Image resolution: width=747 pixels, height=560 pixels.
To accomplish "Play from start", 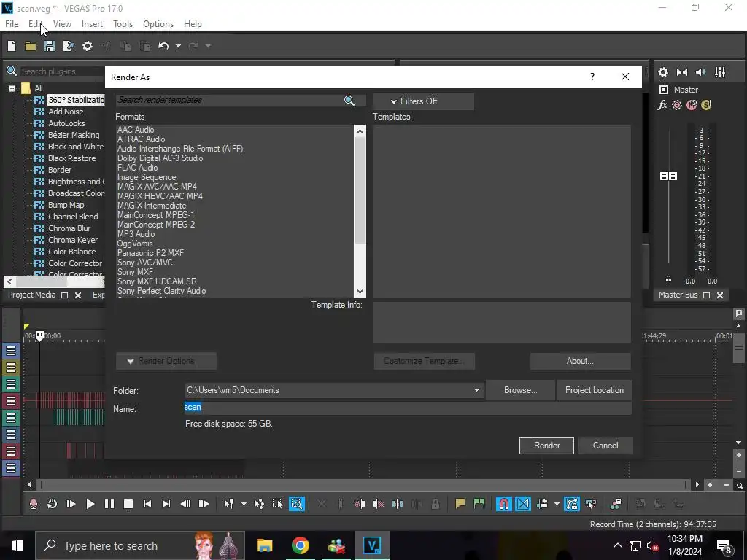I will point(71,504).
